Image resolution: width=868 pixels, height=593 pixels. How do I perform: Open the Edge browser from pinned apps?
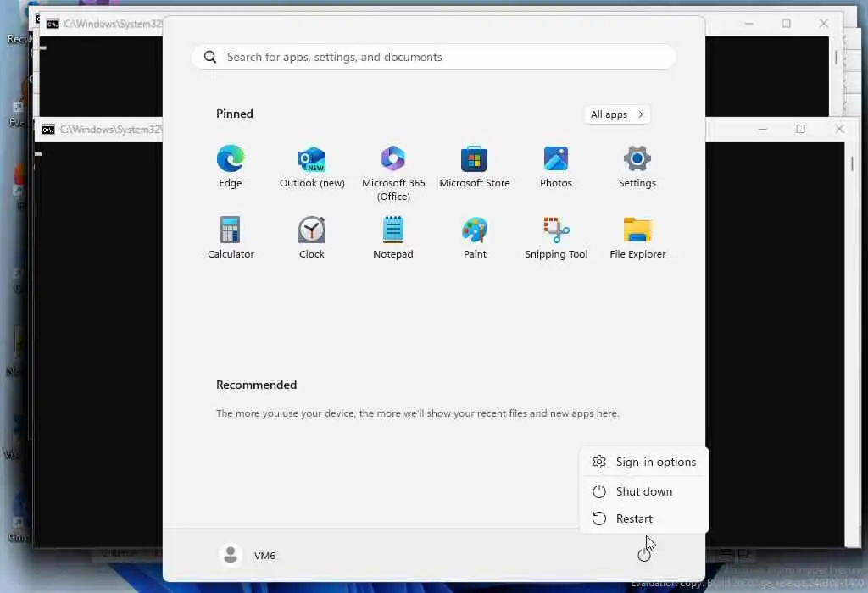click(231, 166)
